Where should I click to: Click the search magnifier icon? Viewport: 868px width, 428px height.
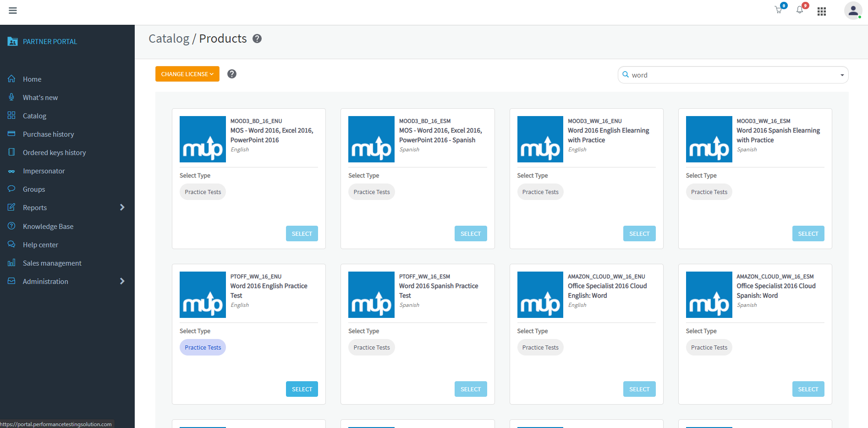tap(625, 74)
